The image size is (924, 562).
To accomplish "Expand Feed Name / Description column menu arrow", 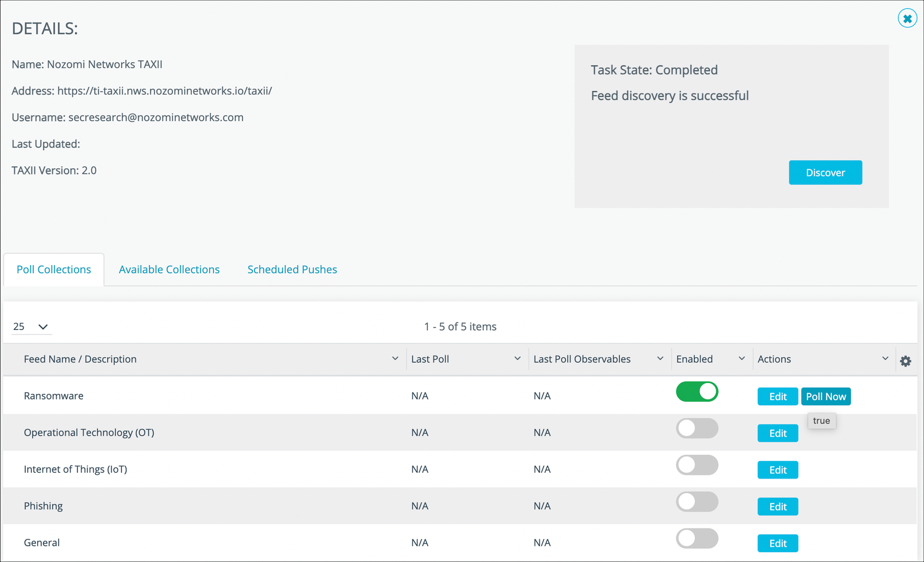I will pyautogui.click(x=395, y=358).
